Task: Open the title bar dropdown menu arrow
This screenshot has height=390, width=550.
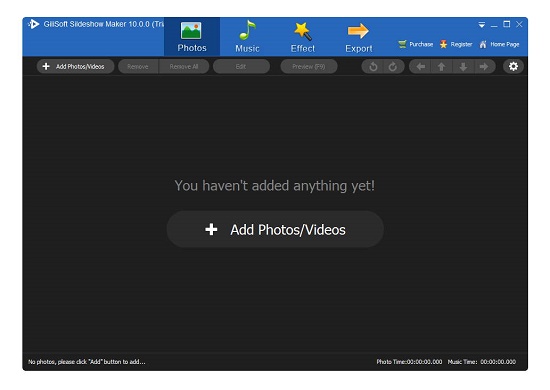Action: click(x=482, y=25)
